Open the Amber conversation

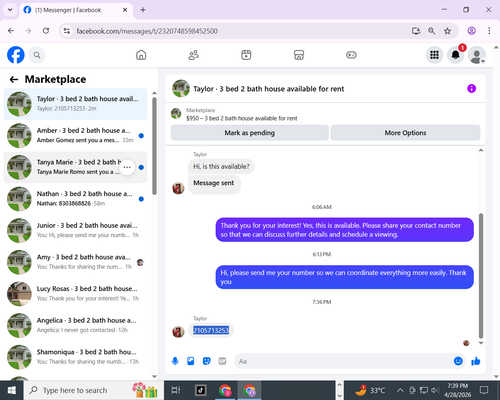coord(75,135)
